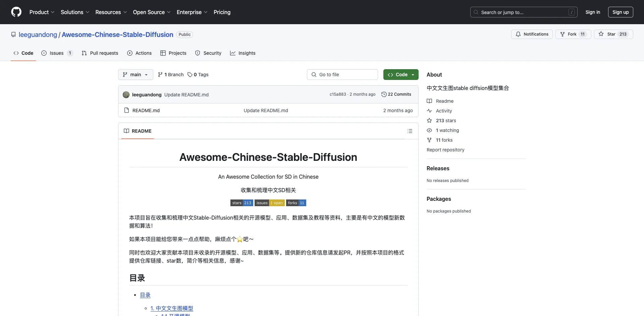Image resolution: width=644 pixels, height=316 pixels.
Task: Click the slash shortcut key icon in search
Action: point(572,12)
